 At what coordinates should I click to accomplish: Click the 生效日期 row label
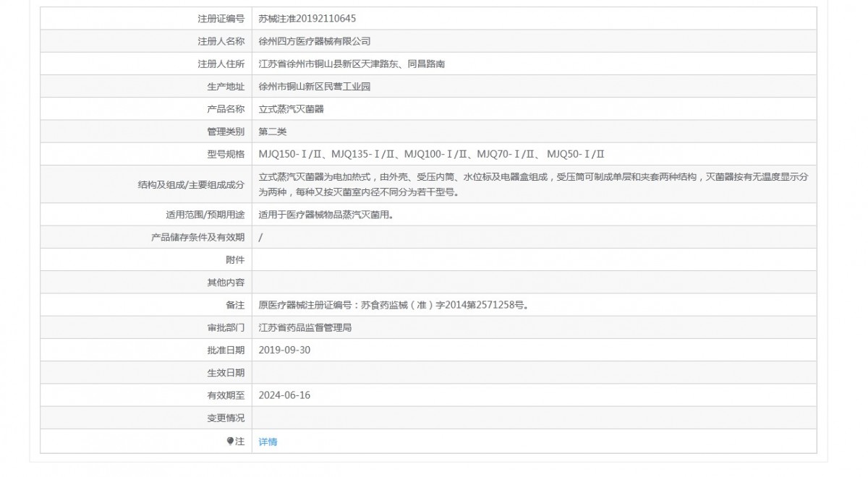226,373
